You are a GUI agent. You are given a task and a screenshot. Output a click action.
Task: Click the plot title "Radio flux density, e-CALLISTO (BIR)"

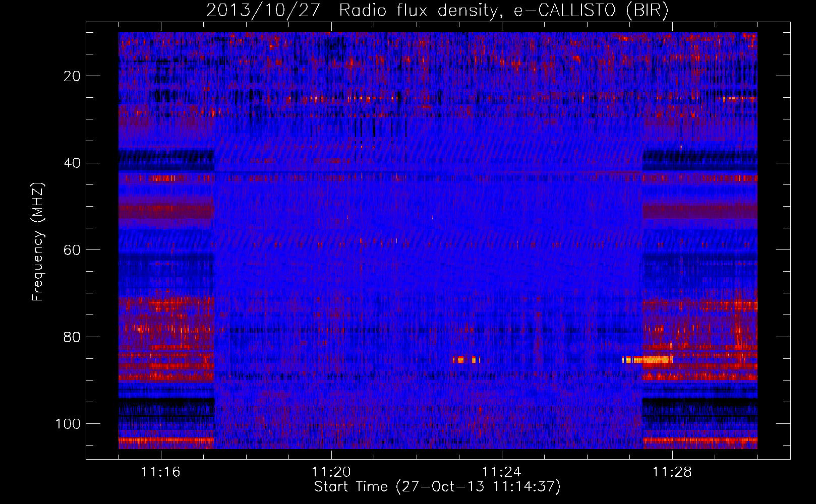pos(503,10)
